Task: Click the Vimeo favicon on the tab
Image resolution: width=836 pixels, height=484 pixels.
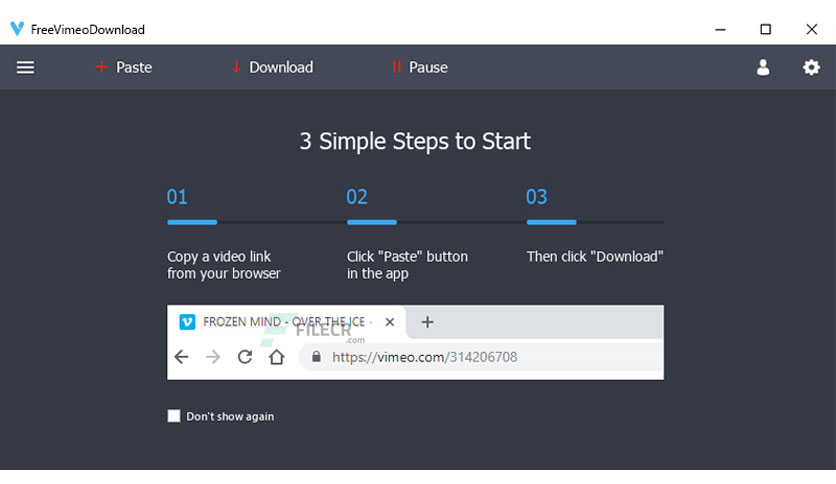Action: point(187,322)
